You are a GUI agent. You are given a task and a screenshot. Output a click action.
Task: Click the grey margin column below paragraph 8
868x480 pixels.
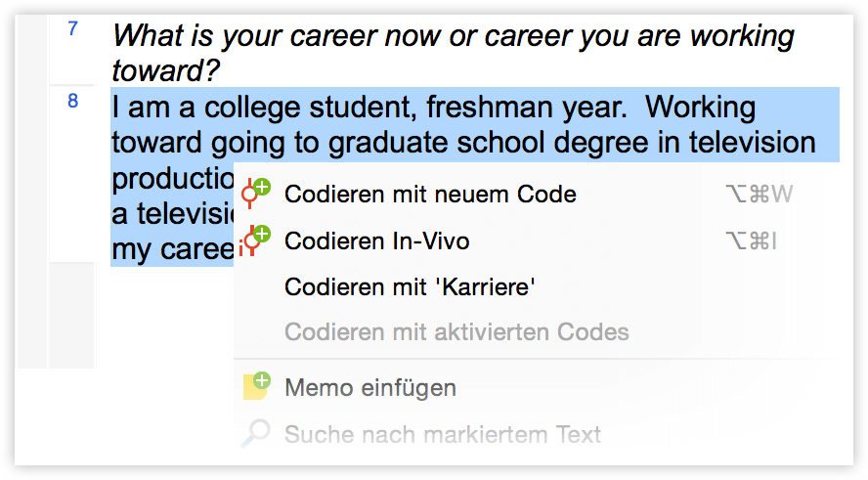point(72,316)
